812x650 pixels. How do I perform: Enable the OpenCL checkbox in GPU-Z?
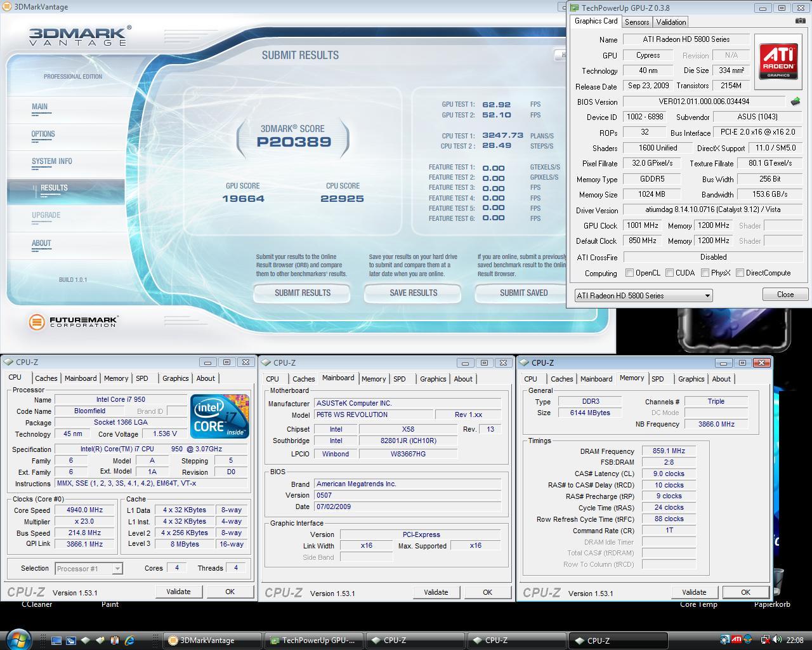point(629,273)
